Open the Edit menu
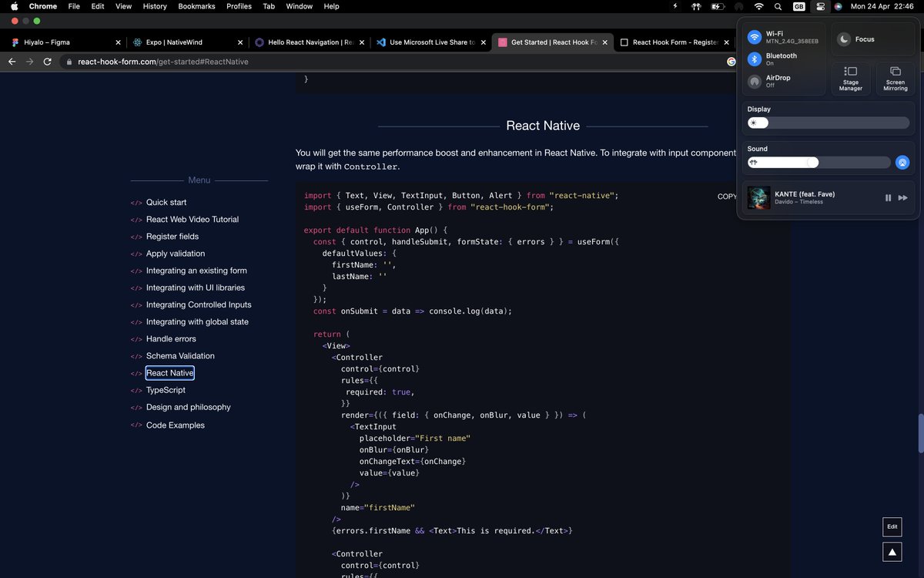Image resolution: width=924 pixels, height=578 pixels. pos(98,6)
